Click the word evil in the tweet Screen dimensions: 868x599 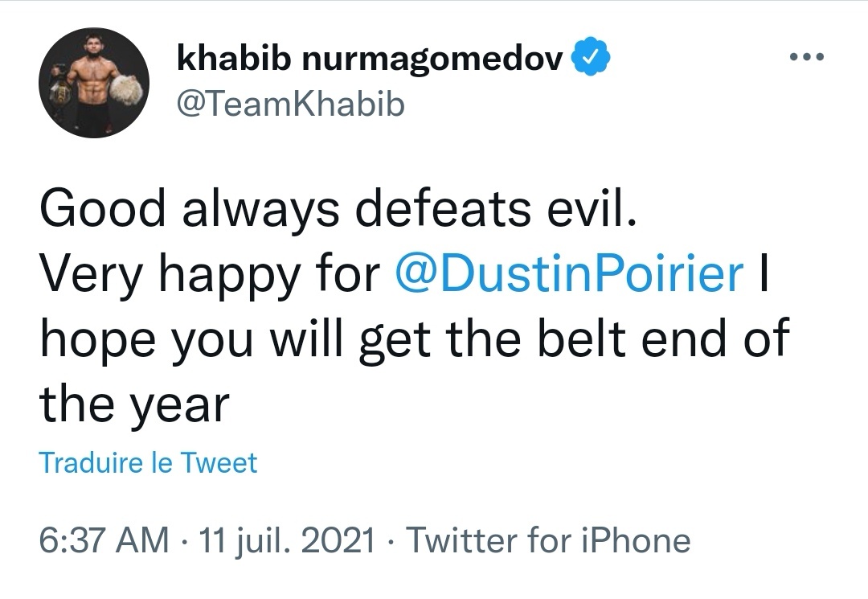(x=592, y=209)
